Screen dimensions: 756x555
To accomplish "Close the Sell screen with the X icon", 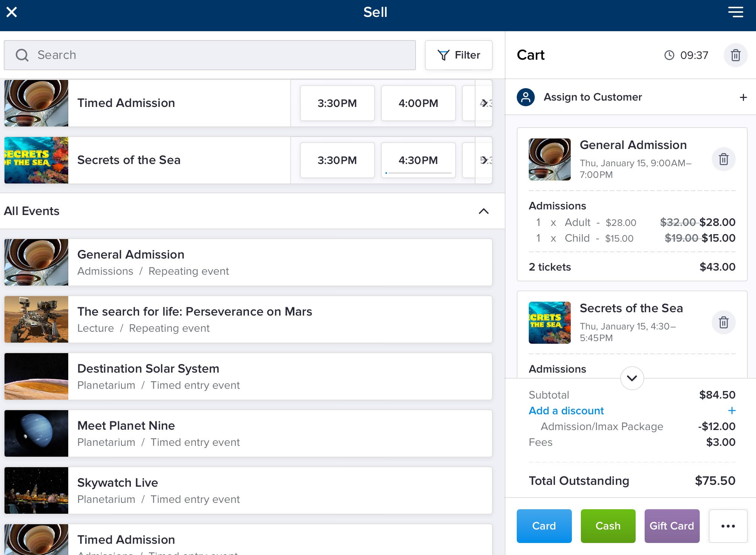I will click(x=12, y=12).
